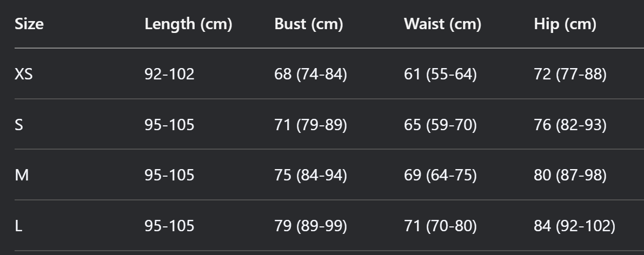Viewport: 644px width, 255px height.
Task: Select the S size row label
Action: (x=19, y=125)
